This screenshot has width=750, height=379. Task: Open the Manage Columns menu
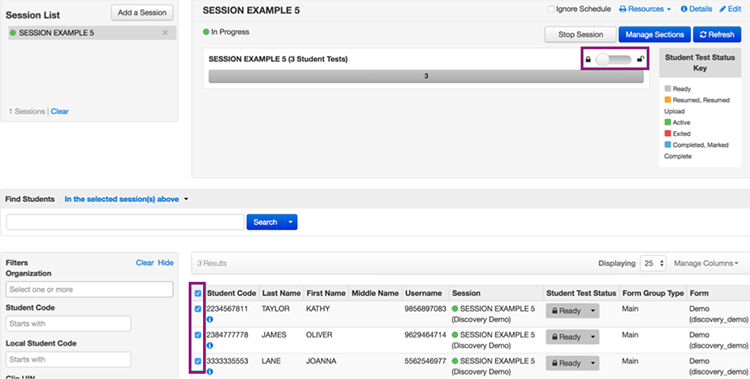(x=706, y=263)
